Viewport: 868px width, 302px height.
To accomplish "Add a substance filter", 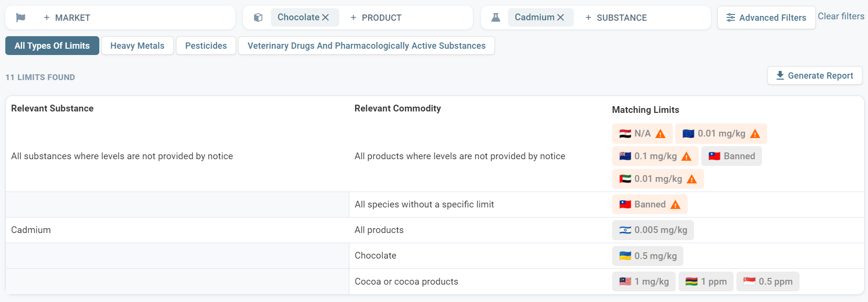I will click(616, 18).
